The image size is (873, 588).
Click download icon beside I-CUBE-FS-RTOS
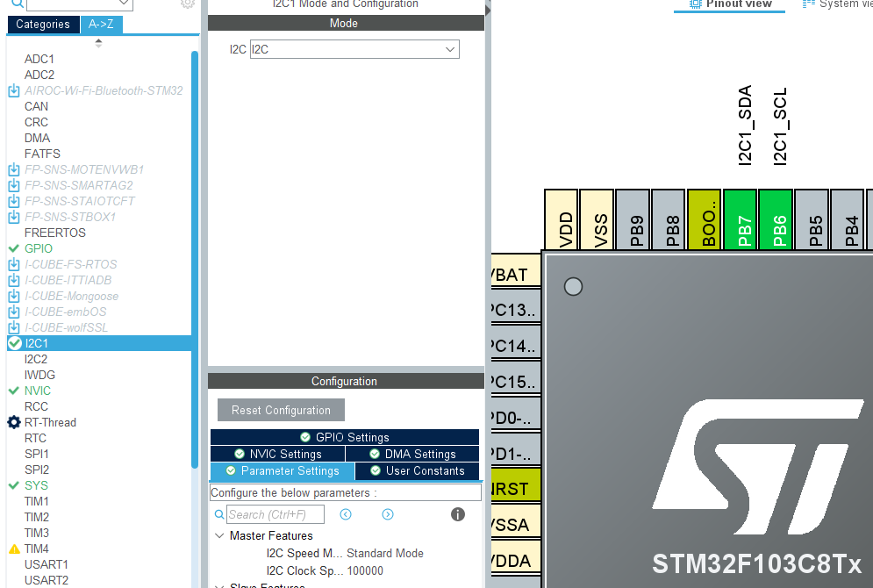click(14, 264)
